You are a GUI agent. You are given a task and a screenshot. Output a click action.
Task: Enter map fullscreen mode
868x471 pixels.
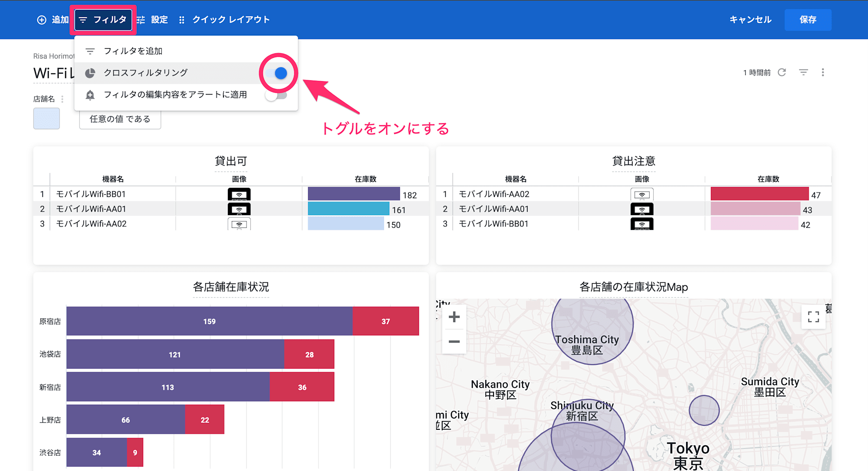point(813,317)
